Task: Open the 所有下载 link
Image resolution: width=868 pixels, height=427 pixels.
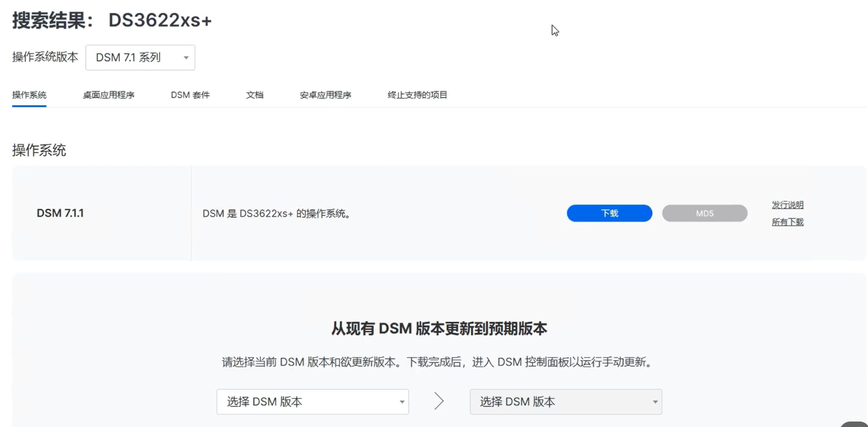Action: coord(787,222)
